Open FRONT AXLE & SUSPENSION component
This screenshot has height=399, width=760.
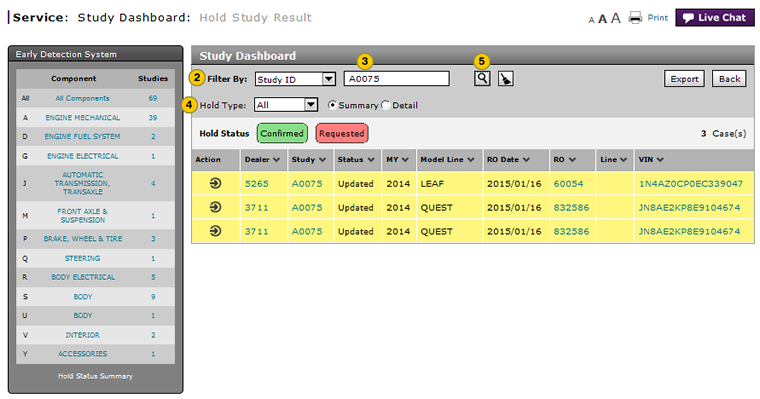point(82,216)
